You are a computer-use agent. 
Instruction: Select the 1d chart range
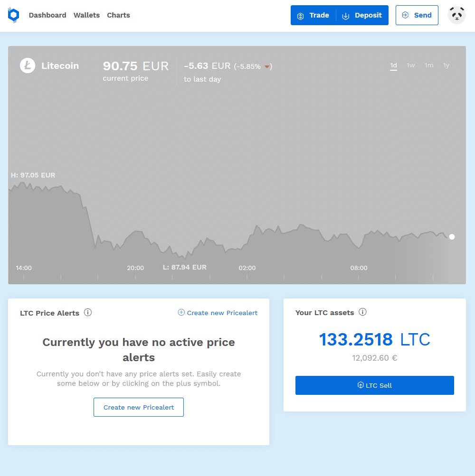pyautogui.click(x=394, y=65)
